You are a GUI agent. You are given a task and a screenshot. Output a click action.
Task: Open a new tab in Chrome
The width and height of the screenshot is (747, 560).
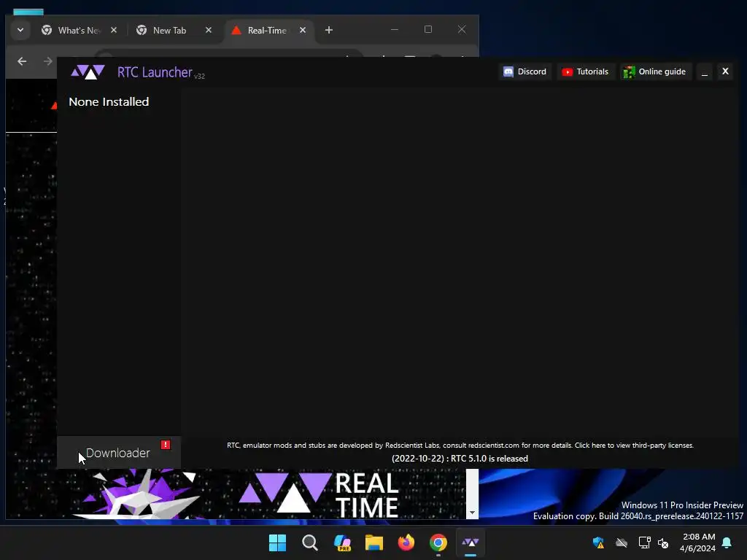pyautogui.click(x=329, y=30)
